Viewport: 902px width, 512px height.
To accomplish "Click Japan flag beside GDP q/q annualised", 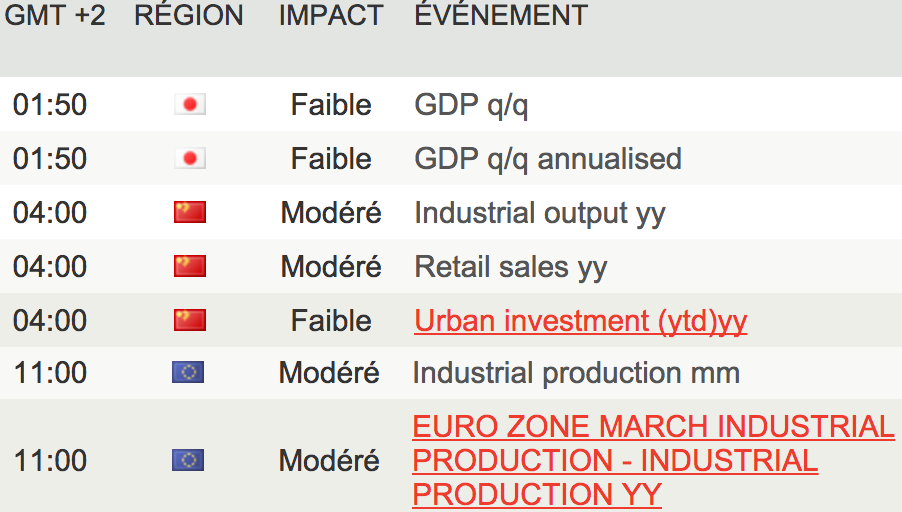I will pos(190,159).
